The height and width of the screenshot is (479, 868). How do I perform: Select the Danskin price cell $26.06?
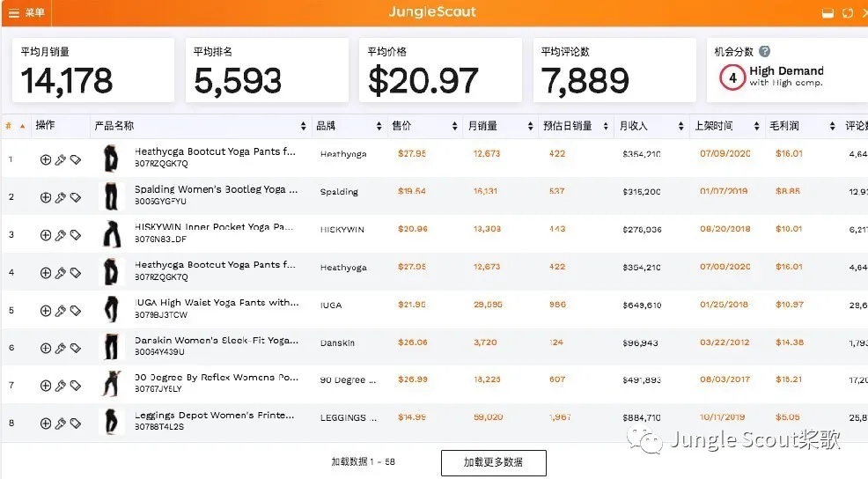coord(412,343)
